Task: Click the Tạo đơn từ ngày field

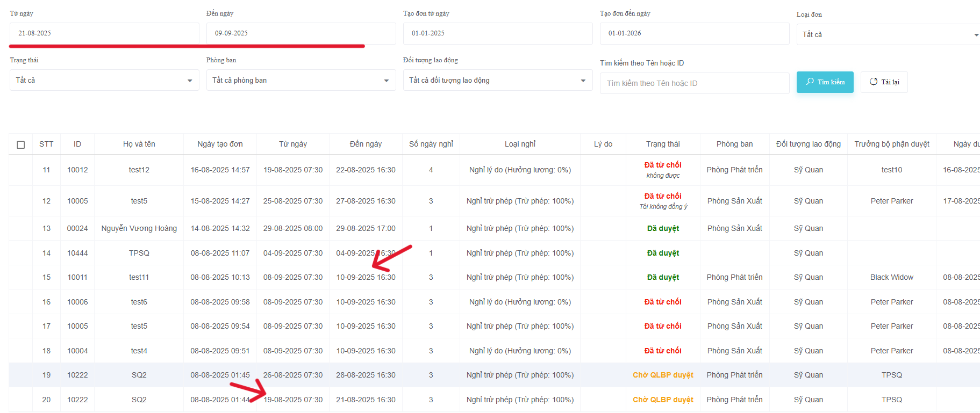Action: (x=497, y=33)
